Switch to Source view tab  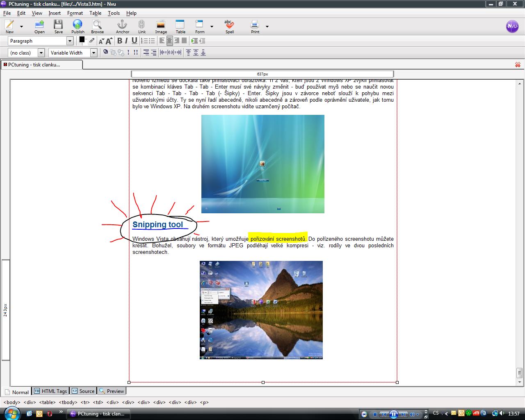[x=83, y=391]
